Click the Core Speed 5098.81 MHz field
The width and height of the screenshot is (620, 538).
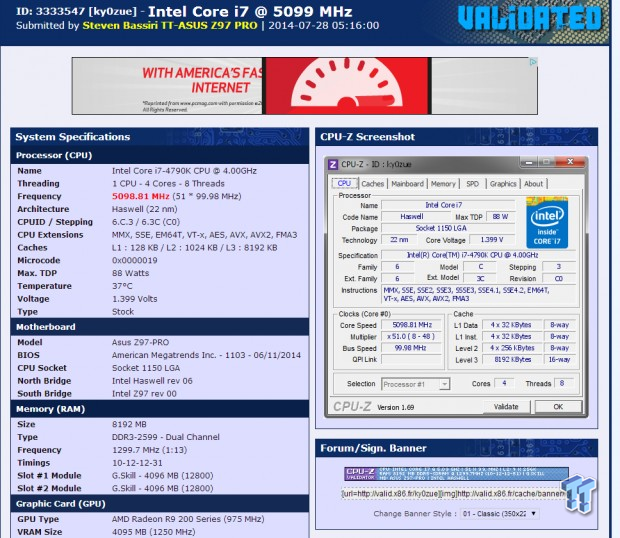[x=412, y=325]
